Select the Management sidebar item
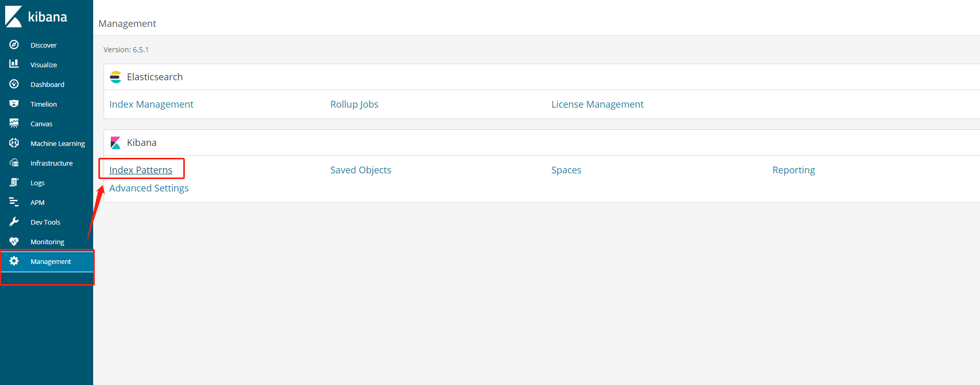 click(47, 261)
